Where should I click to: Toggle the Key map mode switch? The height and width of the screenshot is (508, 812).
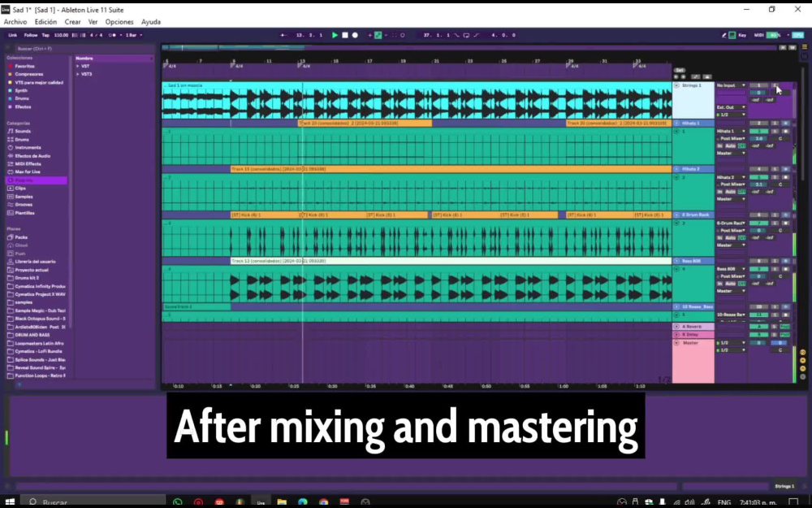[742, 35]
